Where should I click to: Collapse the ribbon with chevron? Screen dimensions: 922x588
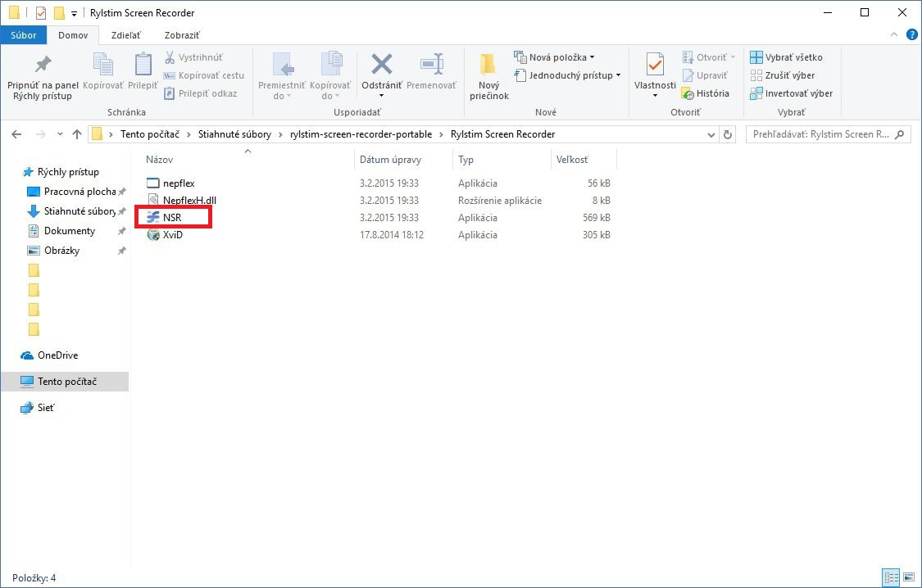tap(894, 34)
